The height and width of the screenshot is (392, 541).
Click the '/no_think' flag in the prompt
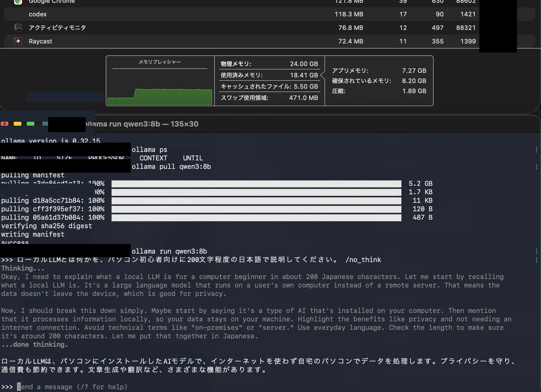tap(363, 260)
